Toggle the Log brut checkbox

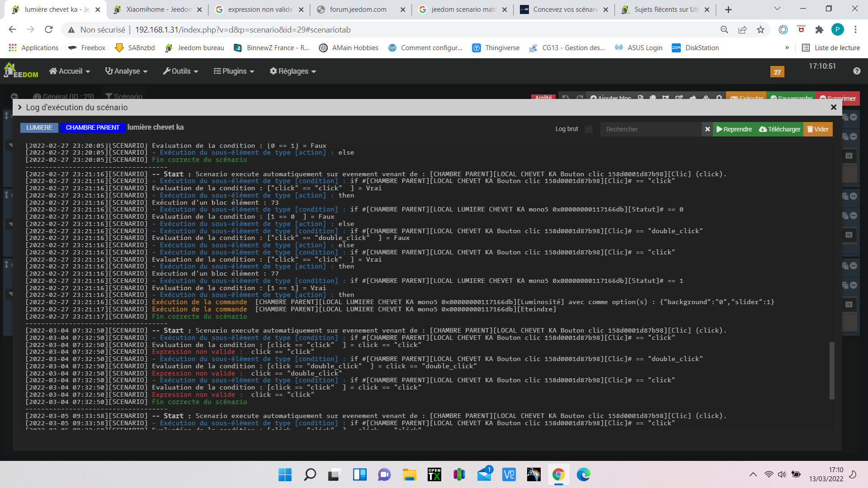point(589,129)
